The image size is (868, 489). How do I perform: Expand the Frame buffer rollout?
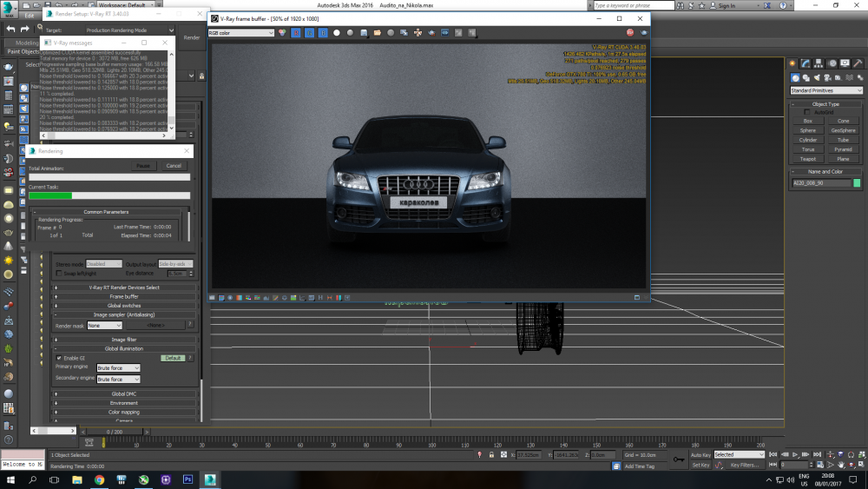124,296
